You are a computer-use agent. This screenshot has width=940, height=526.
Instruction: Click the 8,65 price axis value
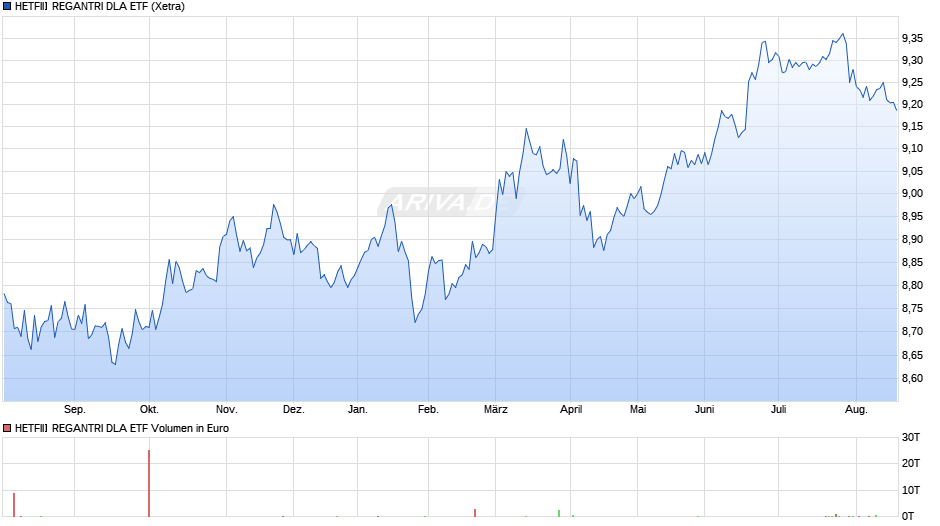point(912,356)
